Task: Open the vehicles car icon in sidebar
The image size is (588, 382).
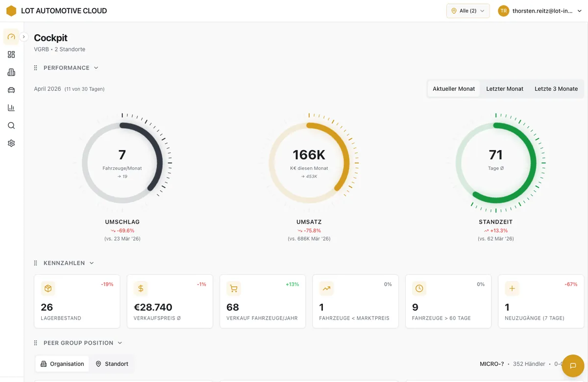Action: click(x=11, y=90)
